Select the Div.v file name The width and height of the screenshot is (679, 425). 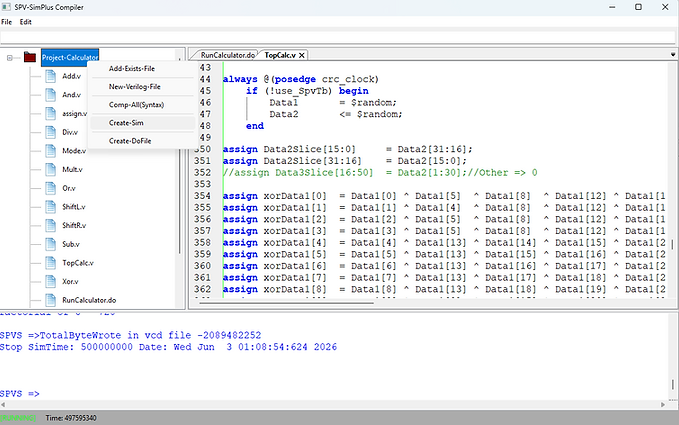click(70, 132)
